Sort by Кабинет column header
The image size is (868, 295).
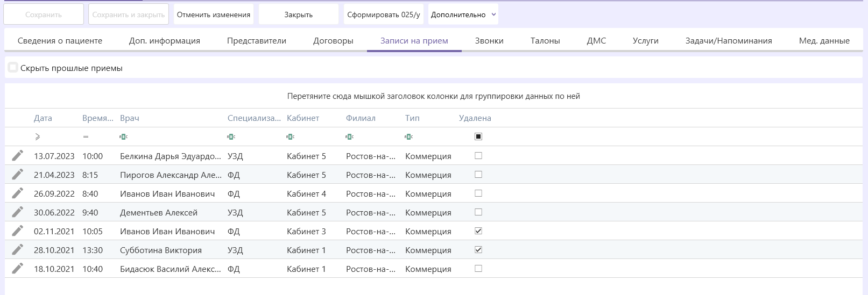pos(303,118)
